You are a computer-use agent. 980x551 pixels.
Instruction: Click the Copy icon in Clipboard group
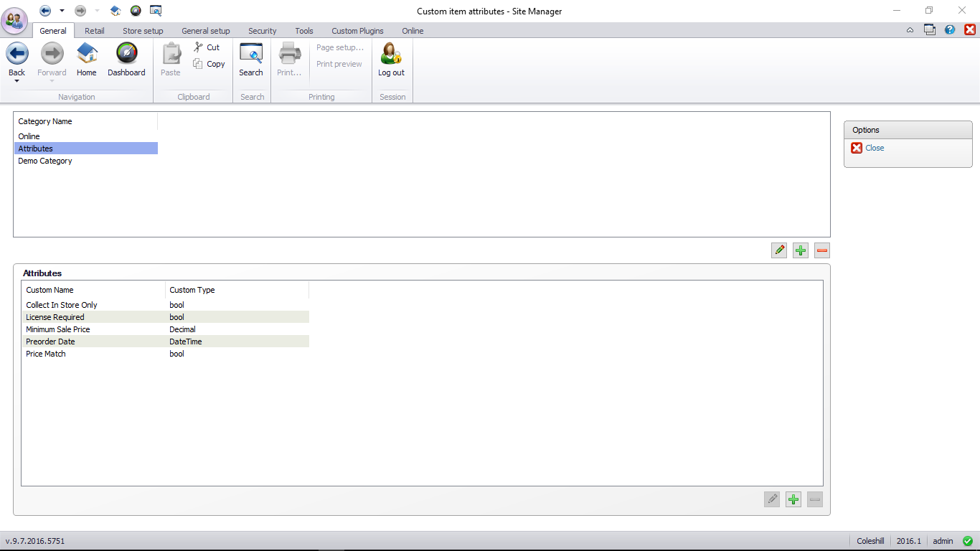coord(199,64)
